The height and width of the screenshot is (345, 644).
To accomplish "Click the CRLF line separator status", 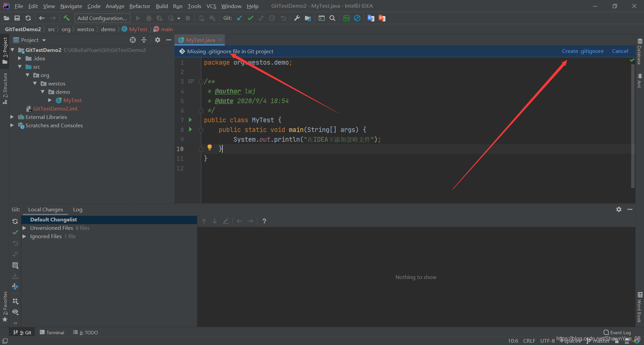I will [x=529, y=341].
